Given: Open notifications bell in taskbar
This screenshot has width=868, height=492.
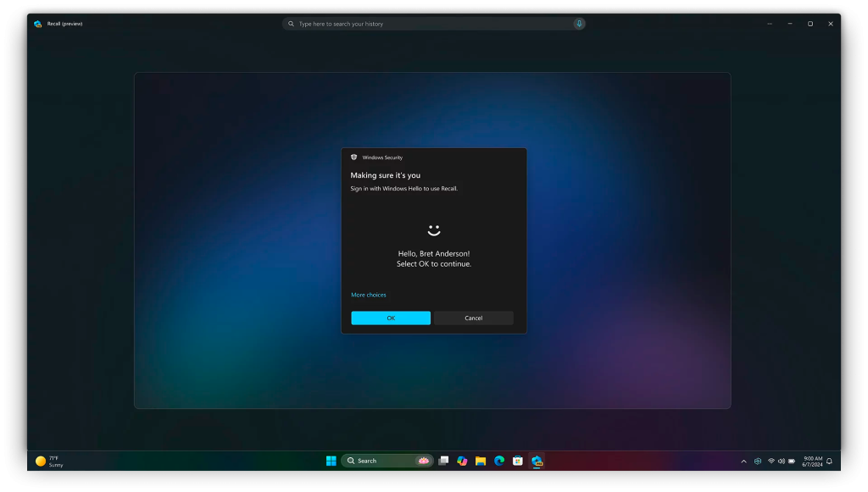Looking at the screenshot, I should click(x=829, y=461).
